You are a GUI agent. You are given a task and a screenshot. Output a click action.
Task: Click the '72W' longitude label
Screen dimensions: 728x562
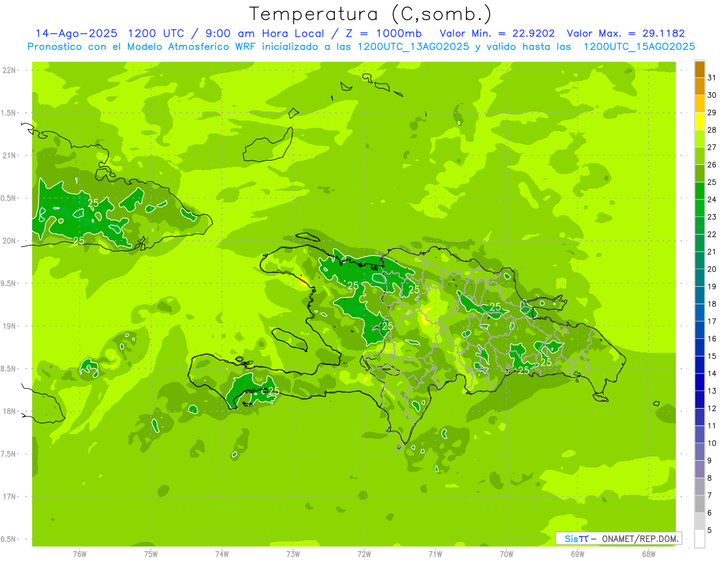pyautogui.click(x=364, y=554)
